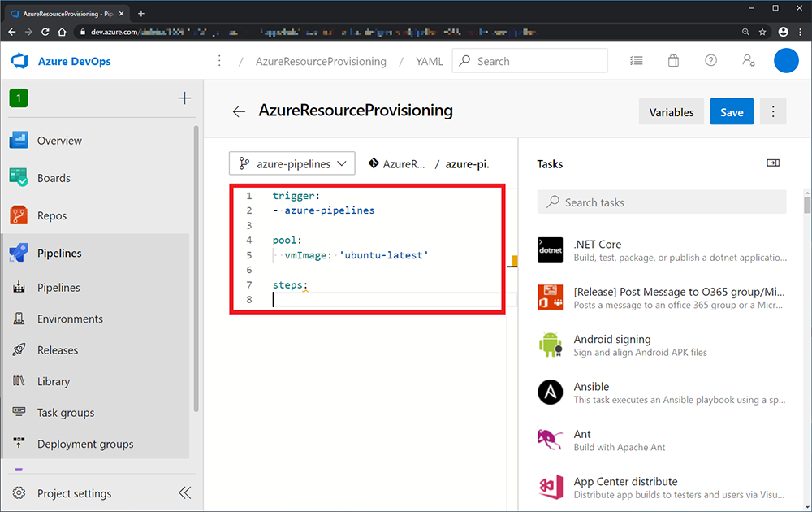The width and height of the screenshot is (812, 512).
Task: Open the Marketplace shopping bag icon
Action: [x=673, y=61]
